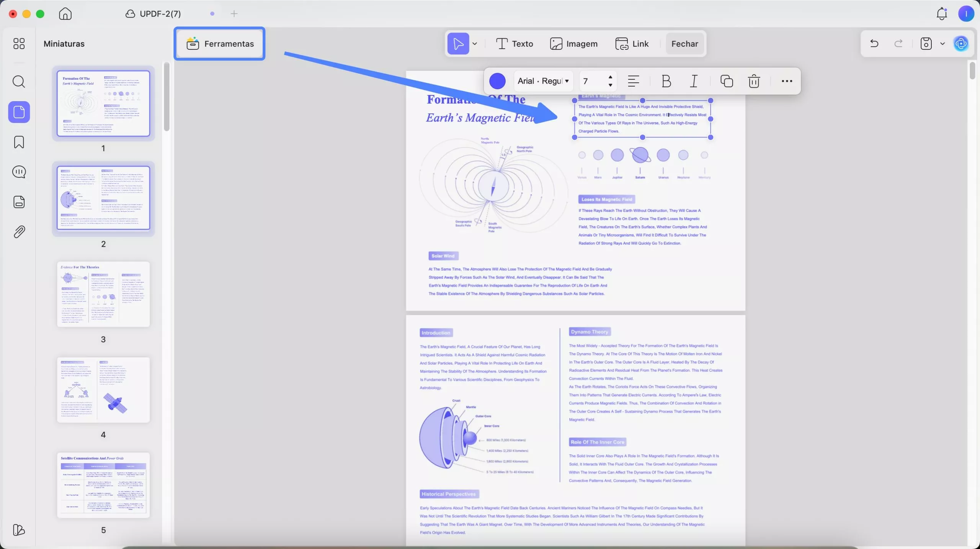Click the cloud icon beside UPDF-2(7)
980x549 pixels.
tap(130, 14)
